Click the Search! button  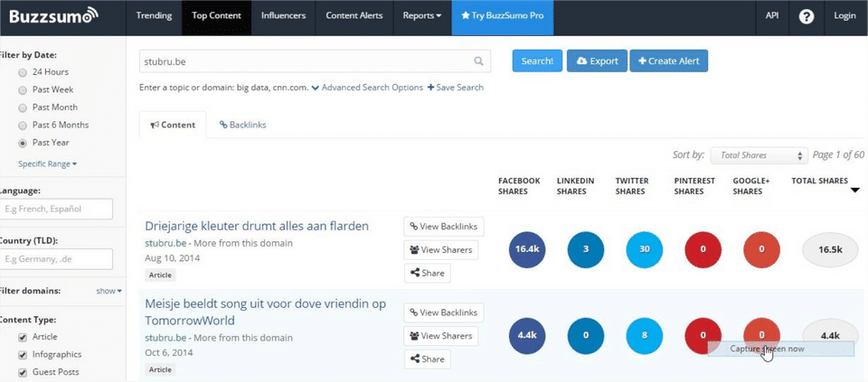pos(537,61)
